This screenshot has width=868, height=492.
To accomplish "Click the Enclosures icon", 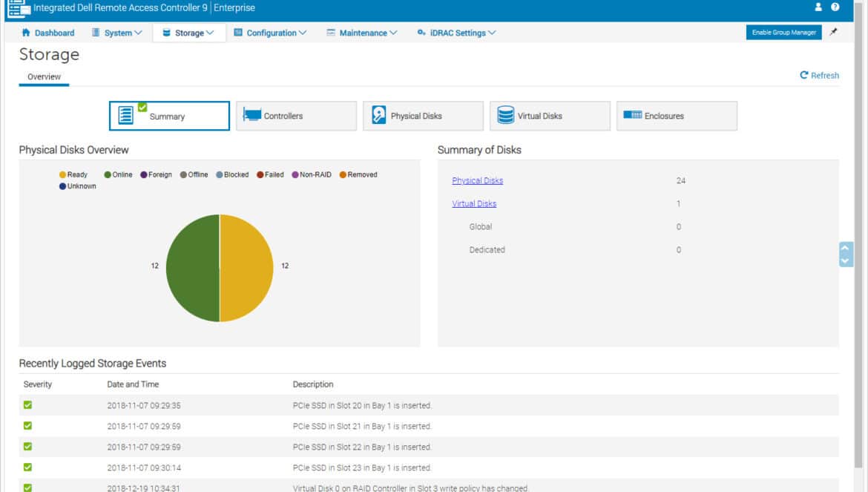I will coord(632,115).
